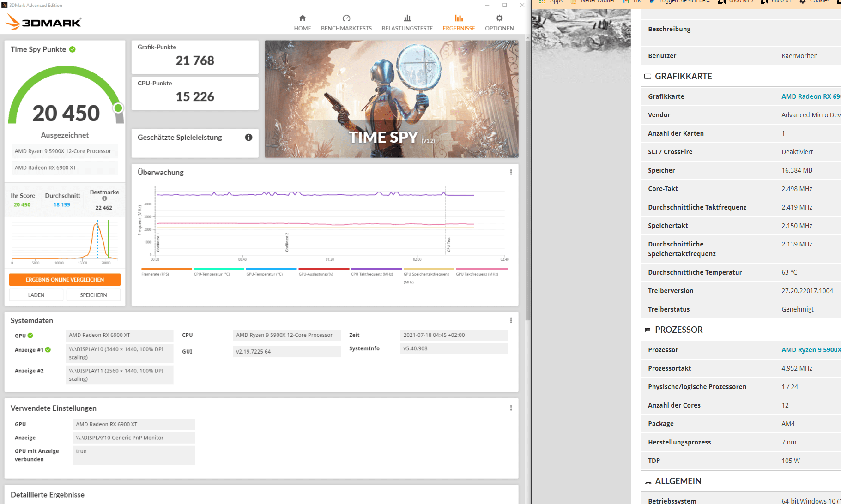The height and width of the screenshot is (504, 841).
Task: Click the GUI field v2.19.7225 64
Action: 287,352
